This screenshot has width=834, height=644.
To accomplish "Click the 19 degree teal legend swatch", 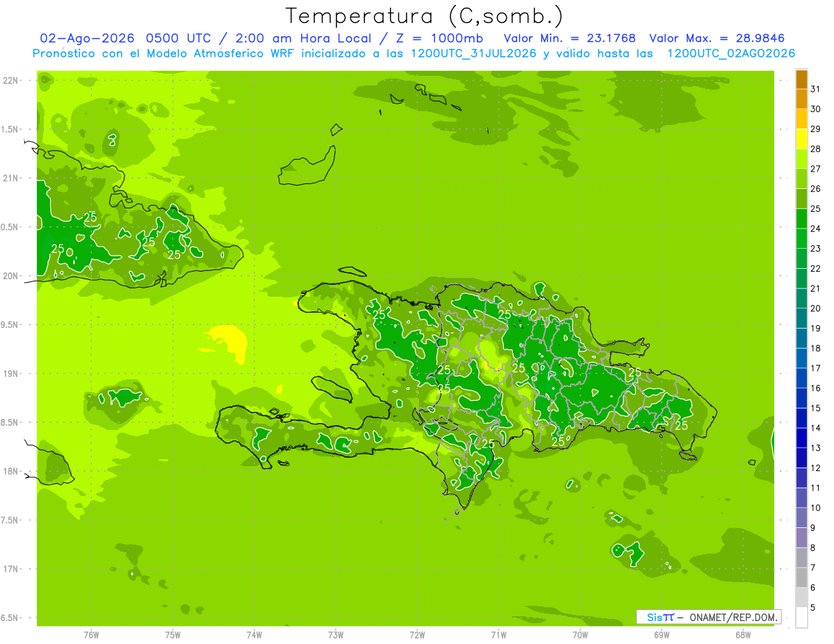I will pos(801,319).
